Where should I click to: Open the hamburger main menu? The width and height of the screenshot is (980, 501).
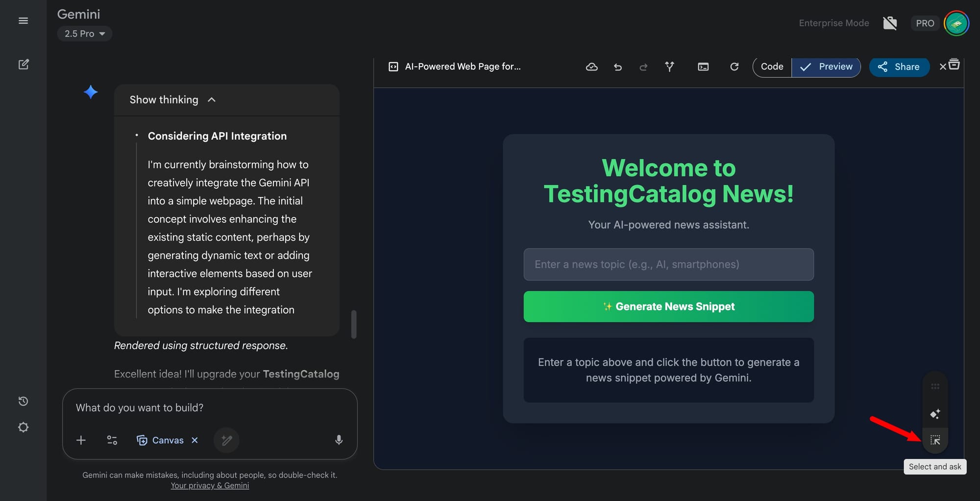point(23,21)
